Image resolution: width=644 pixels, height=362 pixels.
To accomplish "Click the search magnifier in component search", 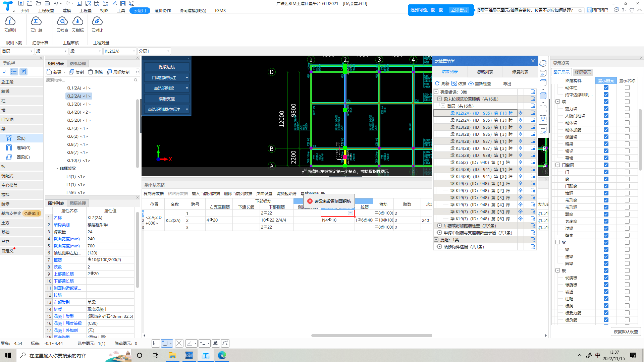I will [x=136, y=80].
